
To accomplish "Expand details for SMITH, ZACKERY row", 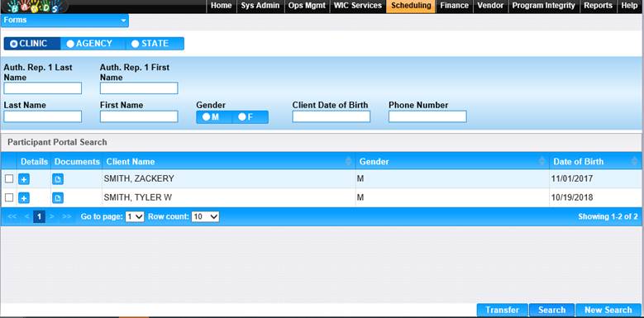I will [24, 179].
